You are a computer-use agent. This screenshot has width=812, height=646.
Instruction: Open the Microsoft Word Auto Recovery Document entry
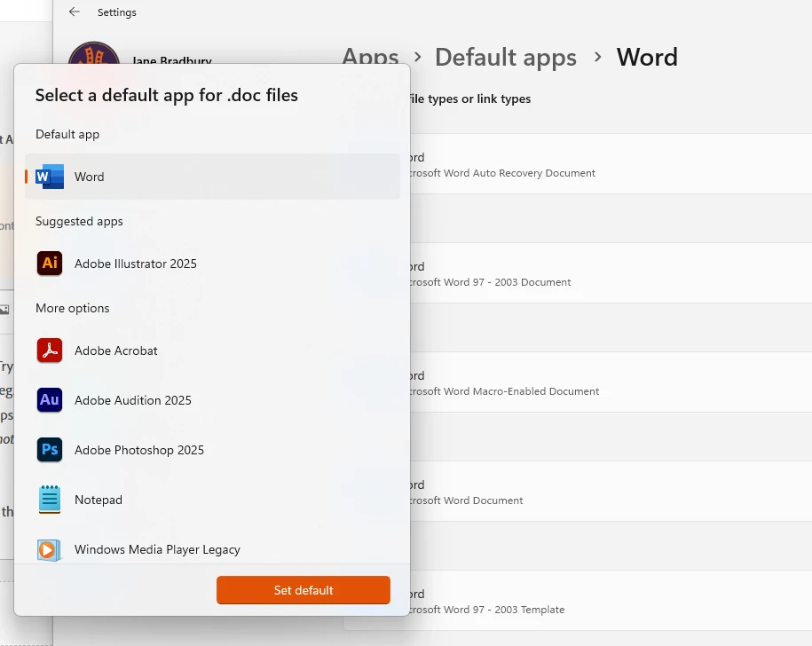pos(611,164)
